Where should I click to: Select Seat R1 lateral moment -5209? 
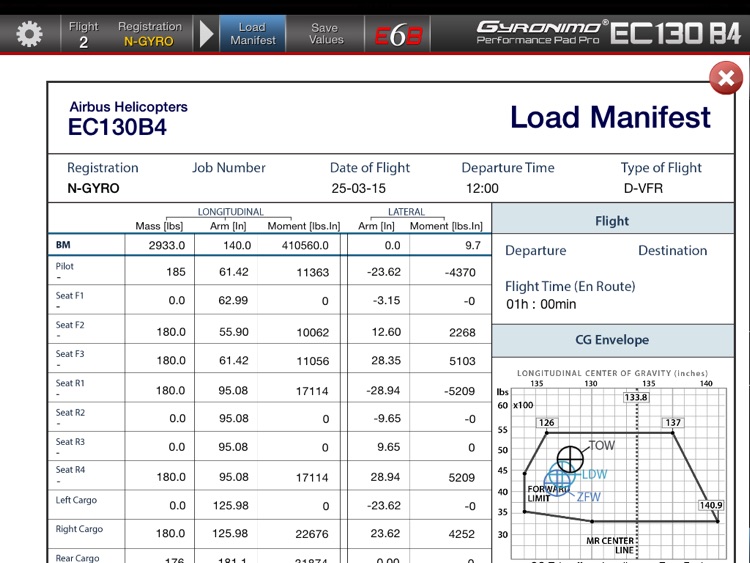coord(459,391)
